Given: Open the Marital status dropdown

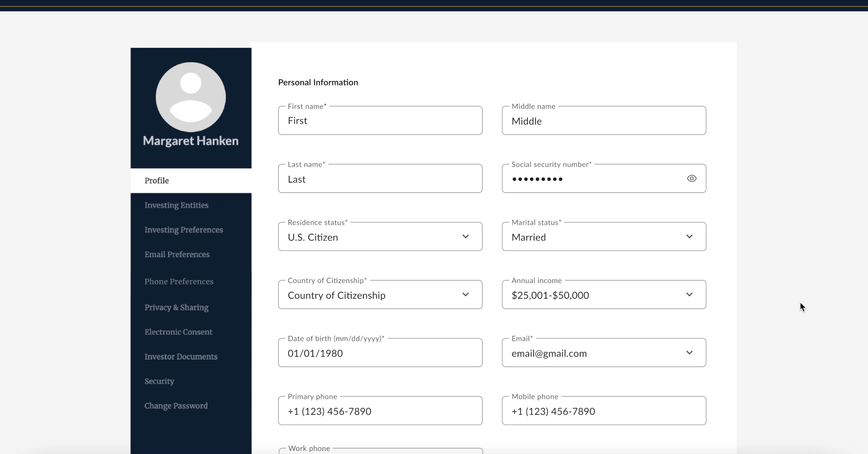Looking at the screenshot, I should (689, 237).
